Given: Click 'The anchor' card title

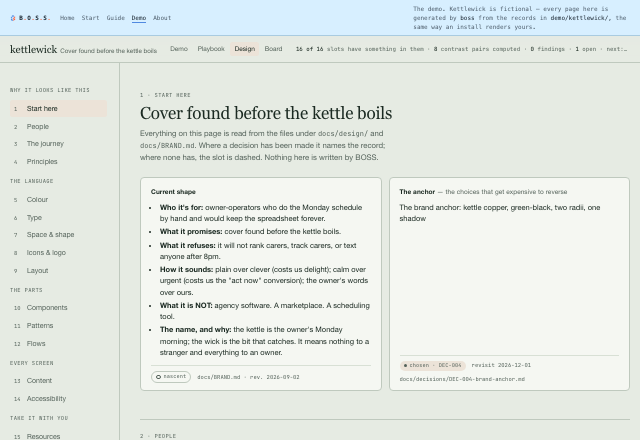Looking at the screenshot, I should coord(417,192).
